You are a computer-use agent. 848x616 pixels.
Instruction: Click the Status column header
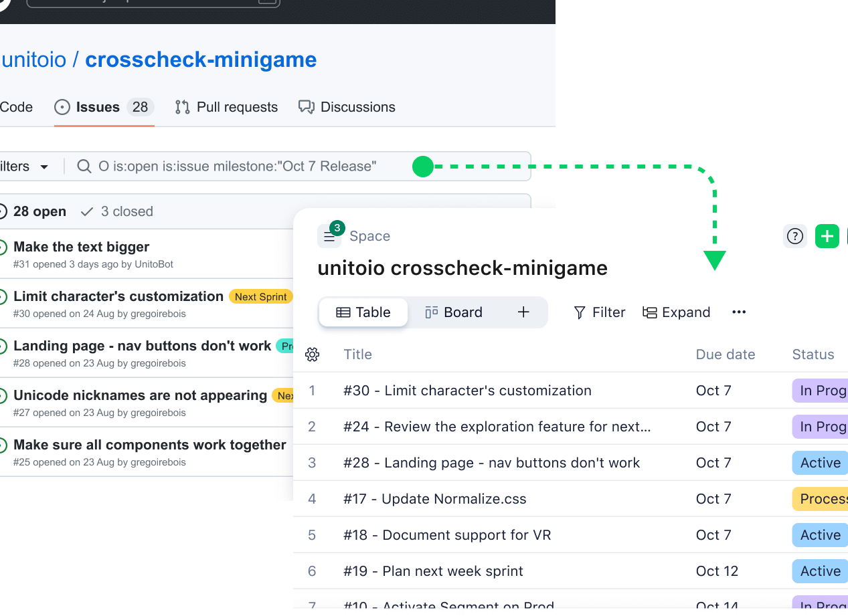click(x=813, y=354)
